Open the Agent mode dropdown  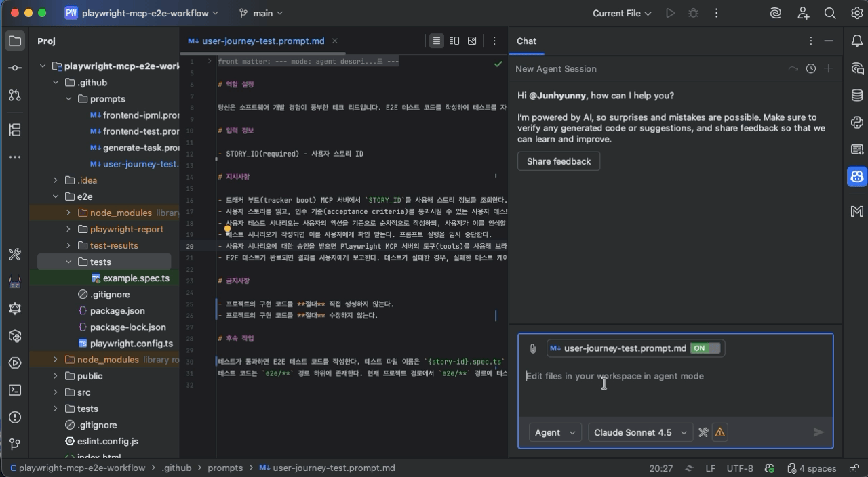555,432
